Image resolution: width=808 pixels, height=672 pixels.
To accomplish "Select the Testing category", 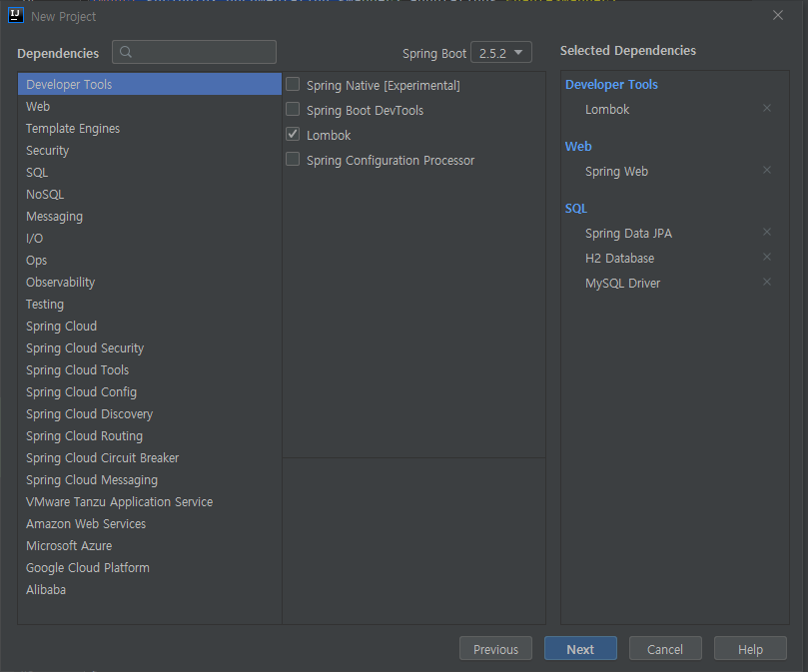I will tap(150, 305).
